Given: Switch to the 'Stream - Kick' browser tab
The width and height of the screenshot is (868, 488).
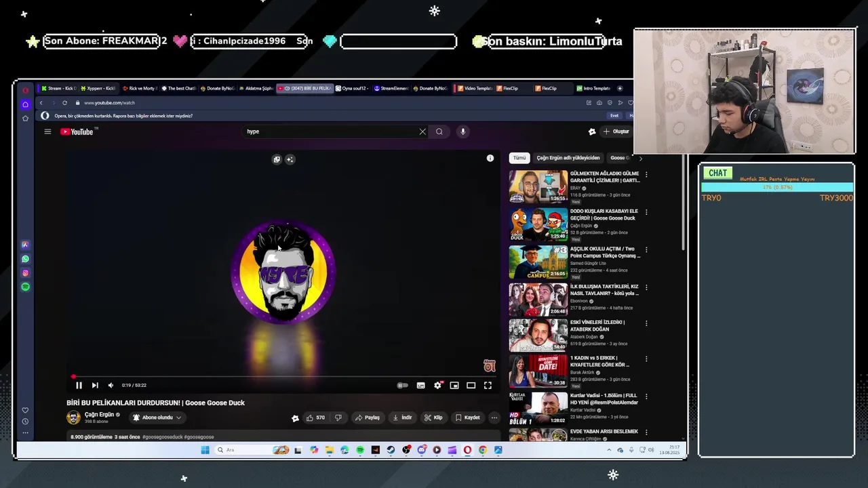Looking at the screenshot, I should point(59,88).
